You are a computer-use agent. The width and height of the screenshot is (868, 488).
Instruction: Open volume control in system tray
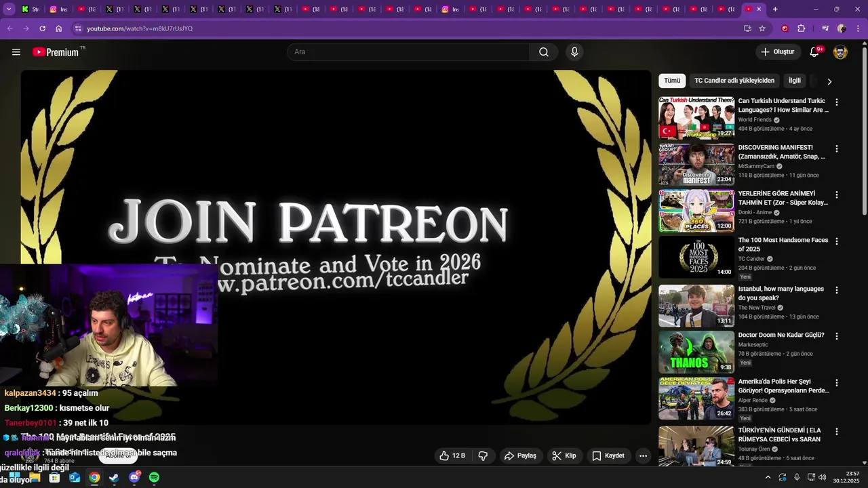[822, 477]
